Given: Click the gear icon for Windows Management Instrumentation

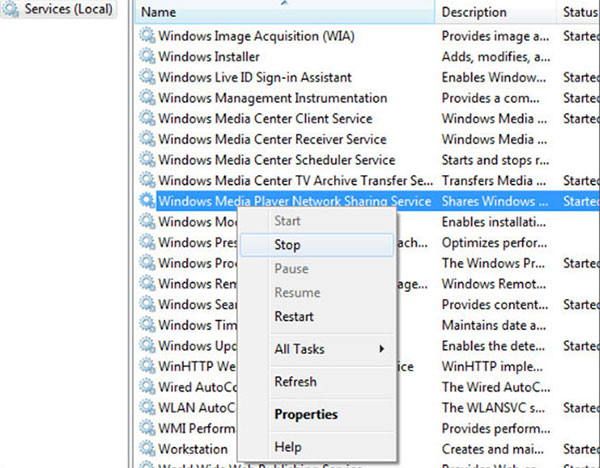Looking at the screenshot, I should click(147, 98).
